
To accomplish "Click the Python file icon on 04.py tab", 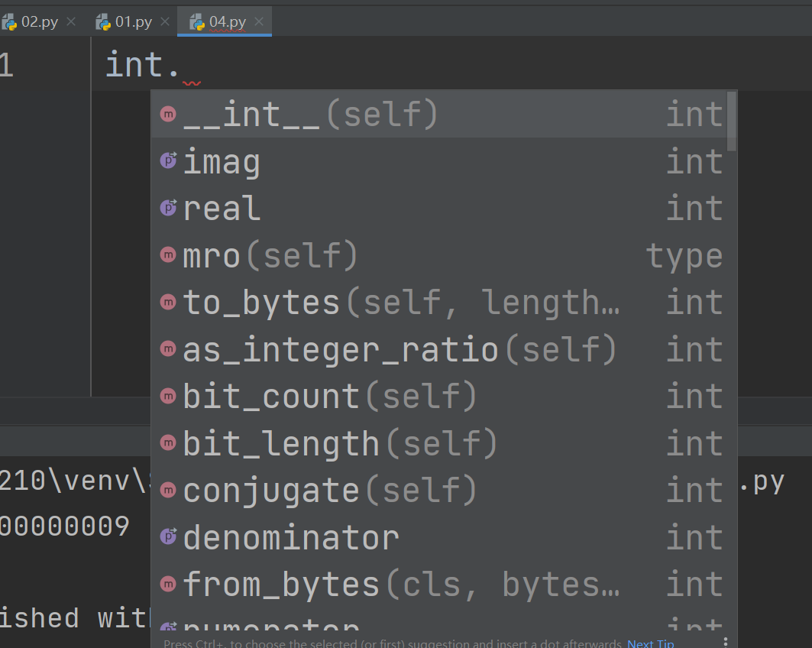I will point(197,21).
